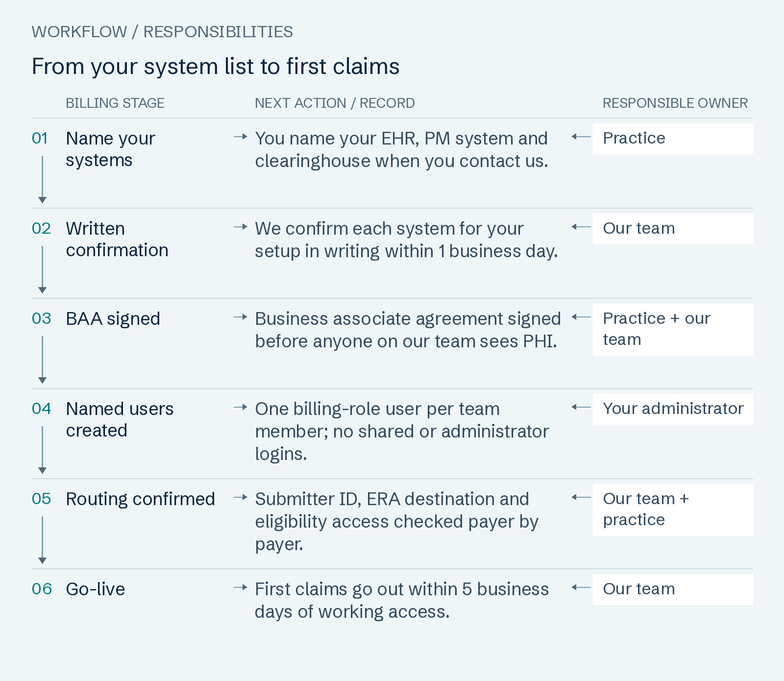This screenshot has width=784, height=681.
Task: Click the down arrow below stage 01
Action: pos(43,179)
